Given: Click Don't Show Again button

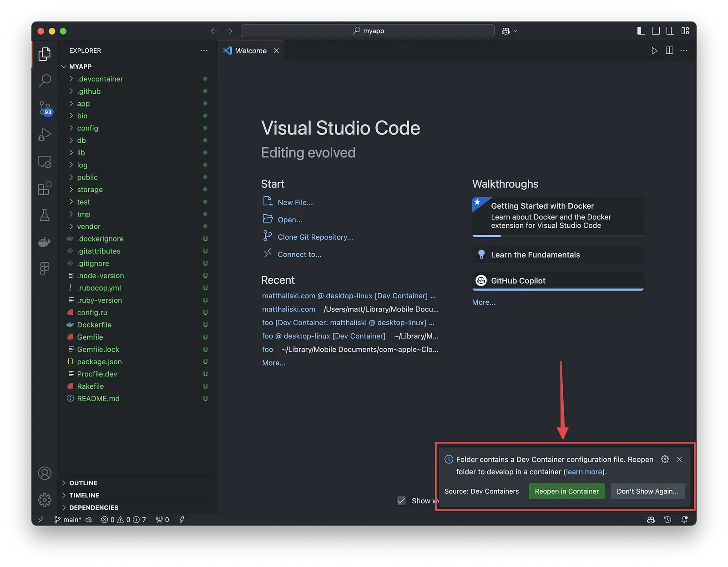Looking at the screenshot, I should (647, 491).
